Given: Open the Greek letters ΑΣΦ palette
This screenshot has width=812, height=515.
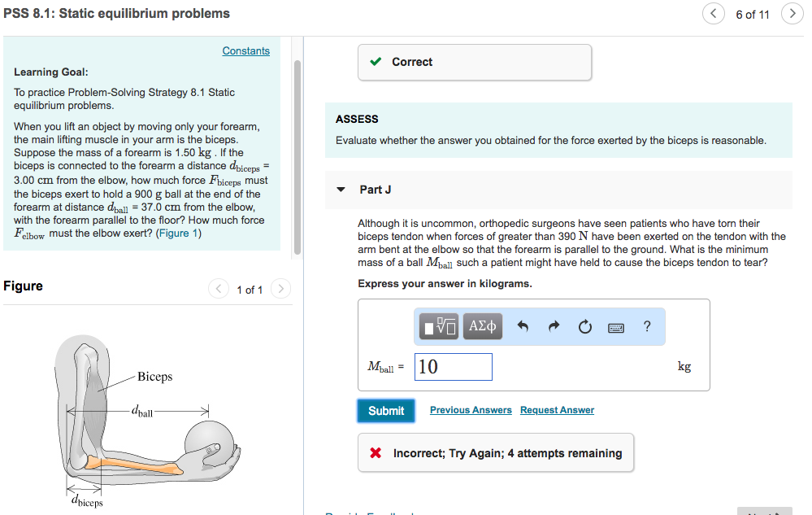Looking at the screenshot, I should click(x=483, y=327).
